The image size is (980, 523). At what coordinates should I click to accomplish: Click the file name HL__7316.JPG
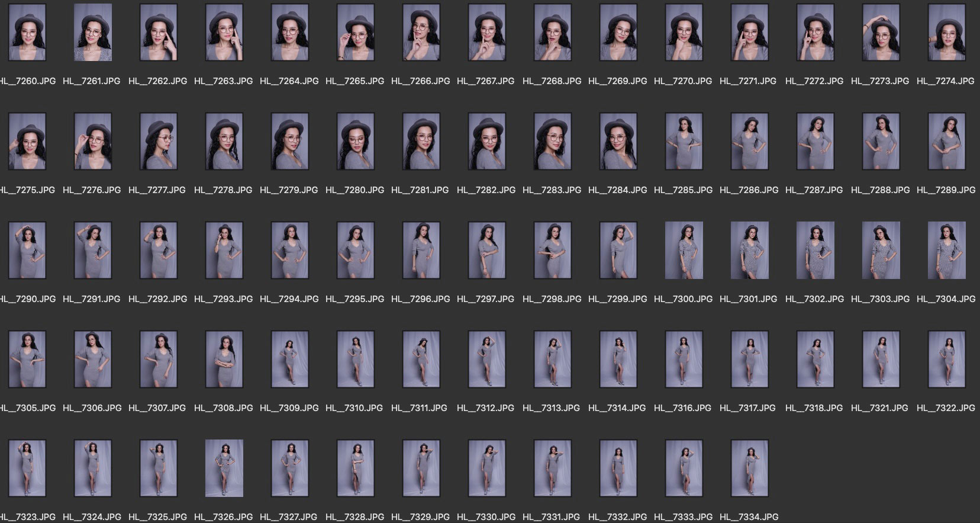pos(682,408)
